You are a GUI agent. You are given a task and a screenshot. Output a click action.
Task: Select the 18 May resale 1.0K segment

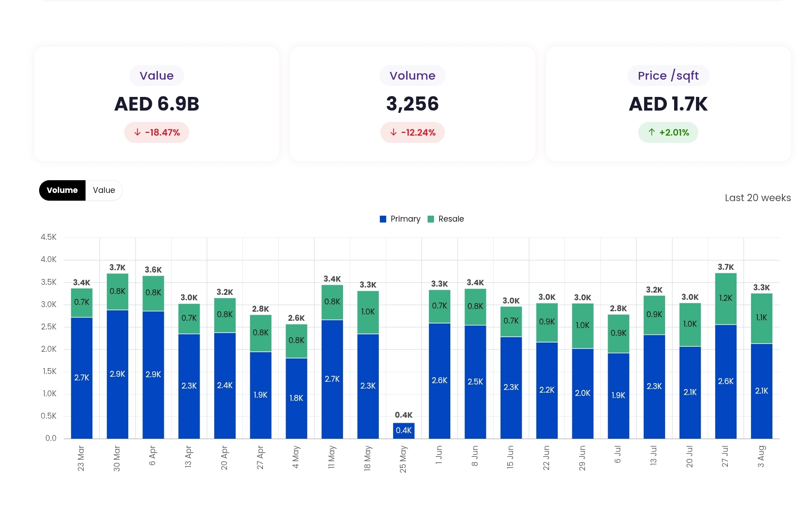pyautogui.click(x=368, y=313)
